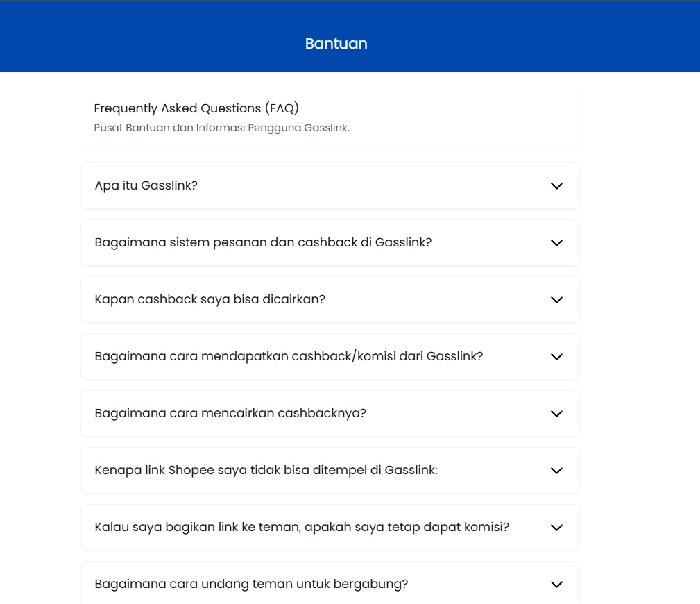Click chevron next to undang teman question
This screenshot has width=700, height=604.
point(556,585)
